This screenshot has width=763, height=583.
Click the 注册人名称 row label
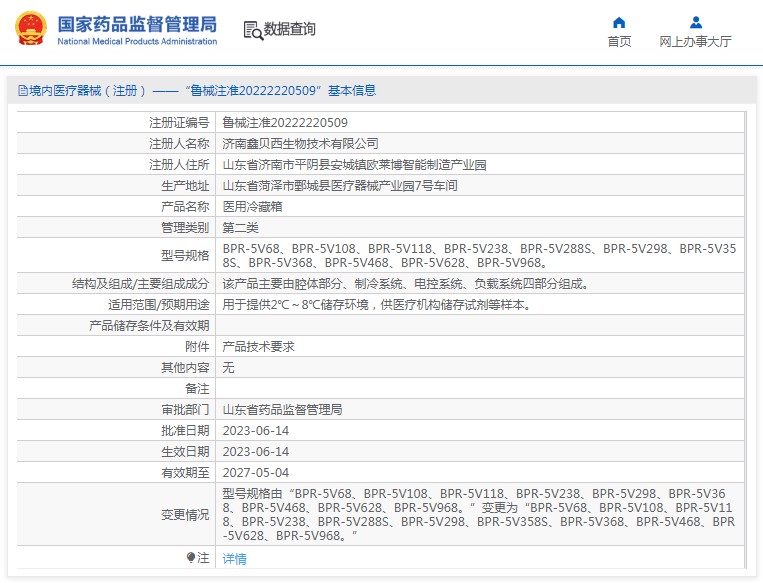point(179,144)
